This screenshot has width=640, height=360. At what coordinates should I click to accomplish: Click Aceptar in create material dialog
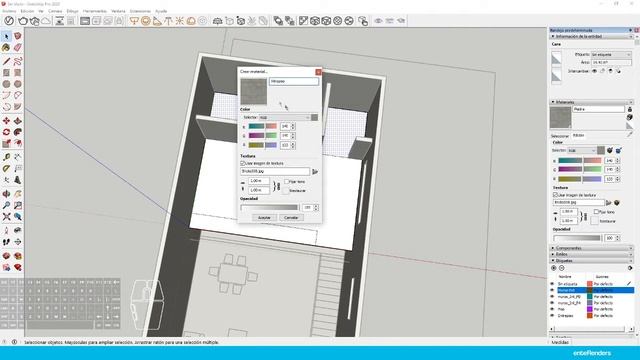pyautogui.click(x=264, y=218)
